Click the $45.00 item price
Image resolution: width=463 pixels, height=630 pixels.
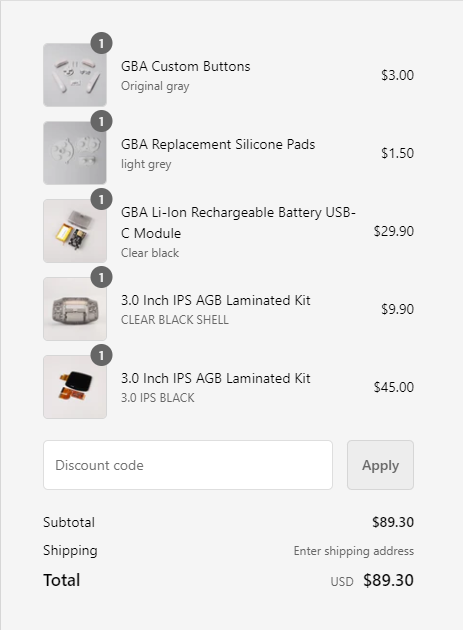(x=393, y=387)
